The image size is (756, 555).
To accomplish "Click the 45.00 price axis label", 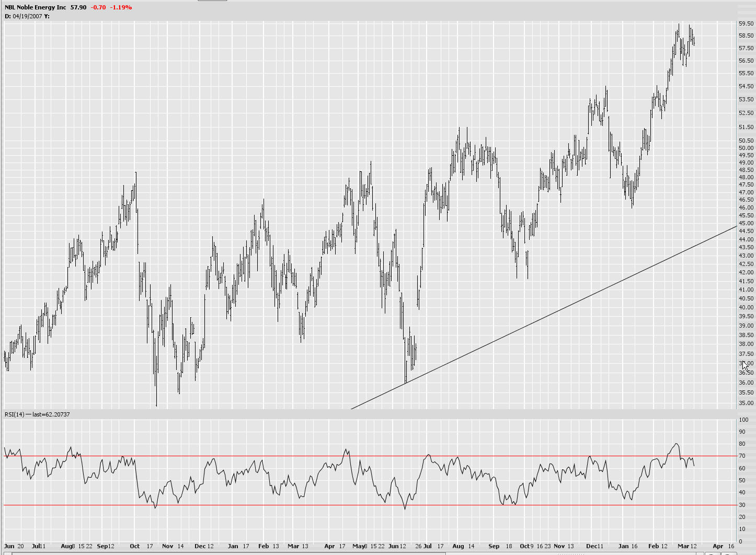I will 746,223.
